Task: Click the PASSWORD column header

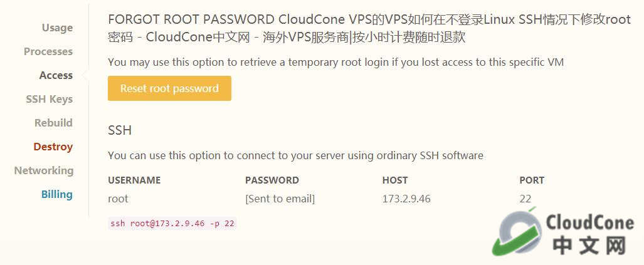Action: tap(272, 180)
